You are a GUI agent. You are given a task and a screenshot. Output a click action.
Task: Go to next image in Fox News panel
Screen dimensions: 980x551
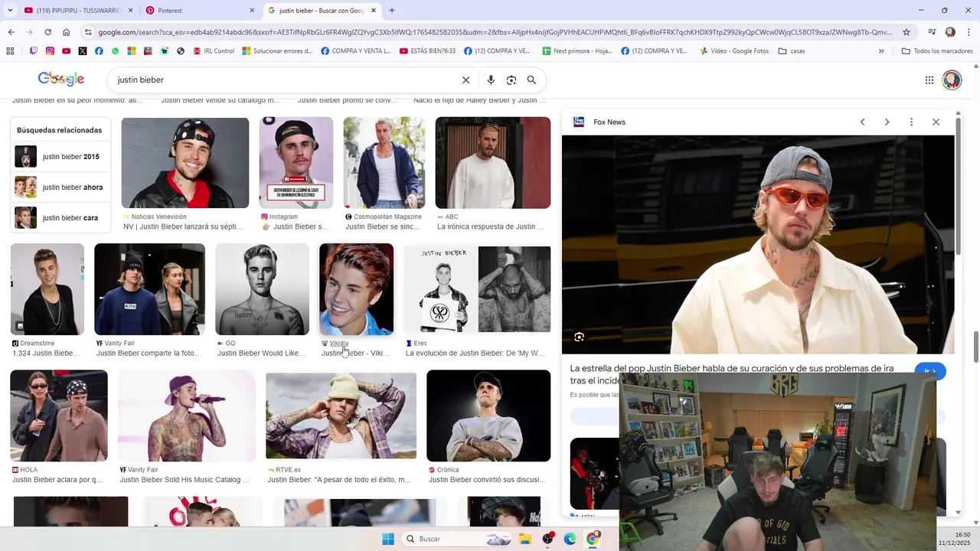(887, 122)
